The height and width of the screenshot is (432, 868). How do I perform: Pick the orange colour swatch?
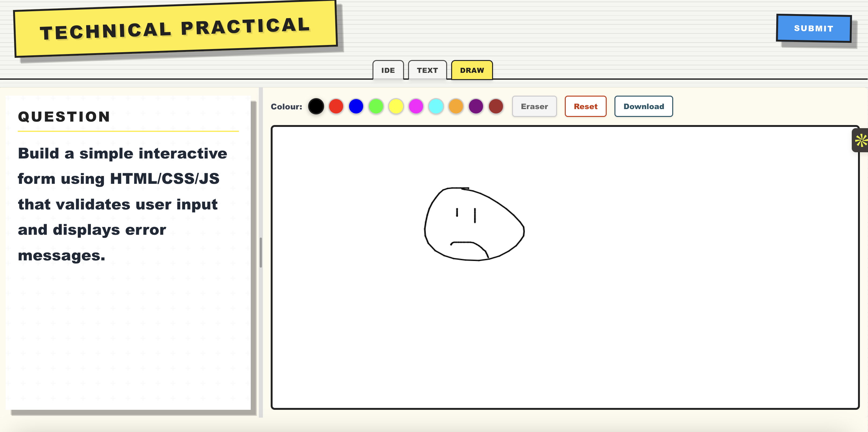click(x=456, y=107)
